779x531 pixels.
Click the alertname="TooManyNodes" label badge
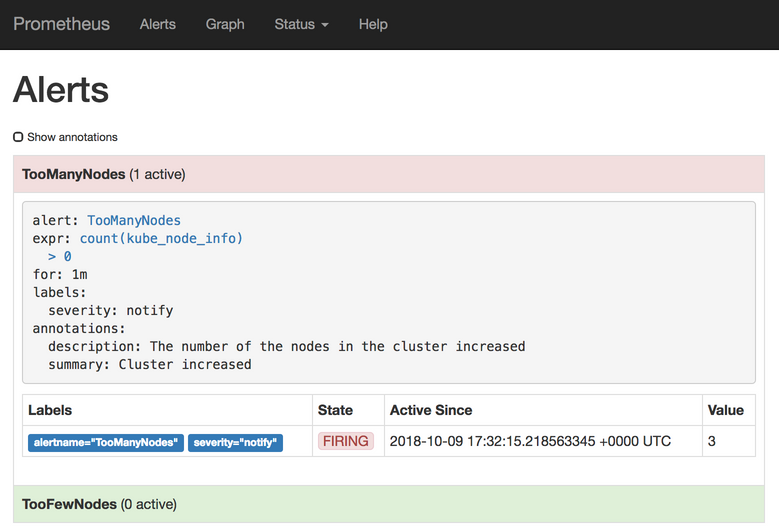pos(106,442)
